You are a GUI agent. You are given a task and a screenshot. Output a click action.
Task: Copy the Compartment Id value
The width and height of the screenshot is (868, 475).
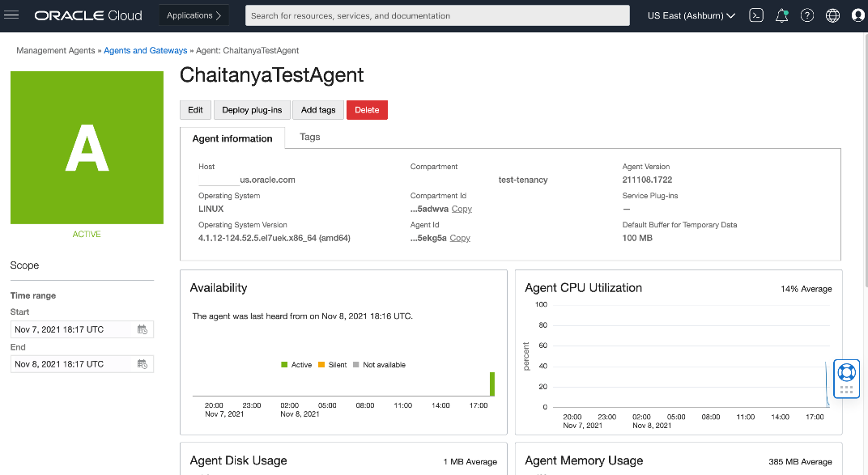462,209
